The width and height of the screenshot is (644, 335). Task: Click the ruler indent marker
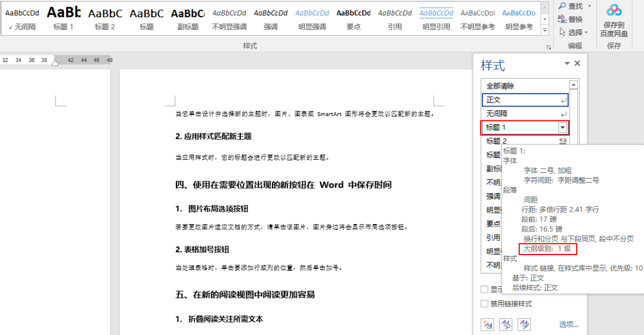[x=55, y=62]
